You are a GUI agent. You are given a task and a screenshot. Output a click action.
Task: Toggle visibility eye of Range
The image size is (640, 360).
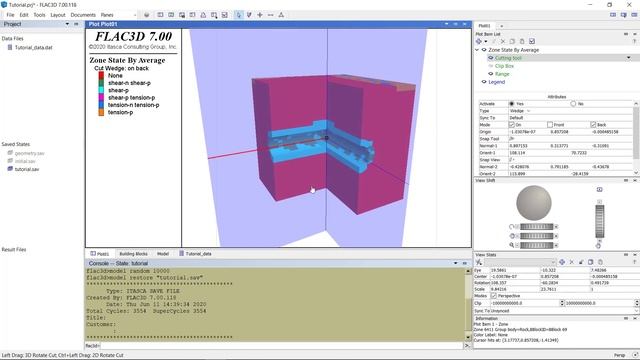[x=491, y=74]
